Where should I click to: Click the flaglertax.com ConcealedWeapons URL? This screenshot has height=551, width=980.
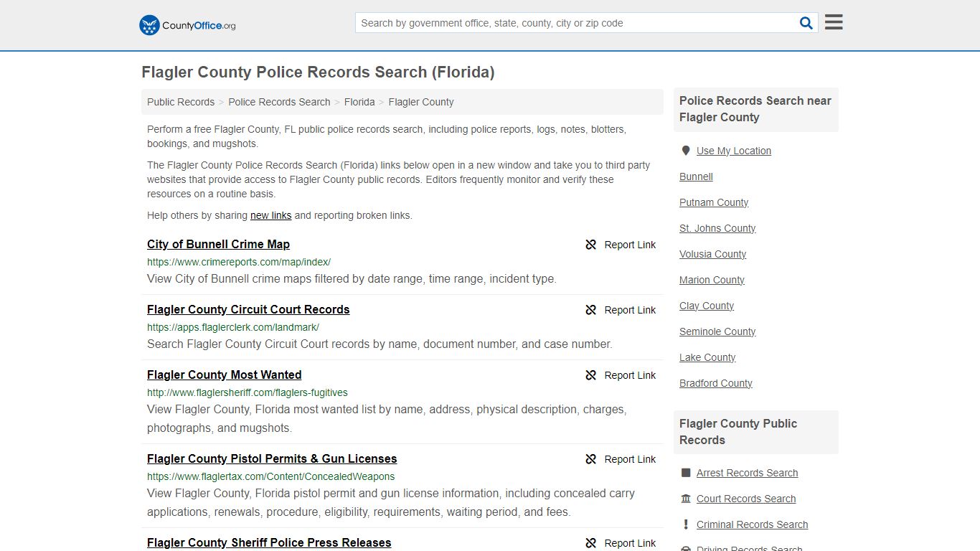point(271,476)
